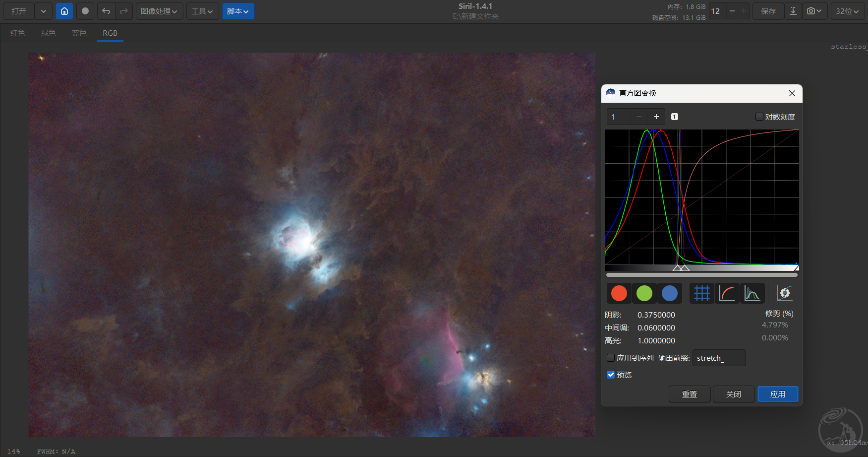The height and width of the screenshot is (457, 868).
Task: Click the stretch_ output prefix field
Action: [718, 358]
